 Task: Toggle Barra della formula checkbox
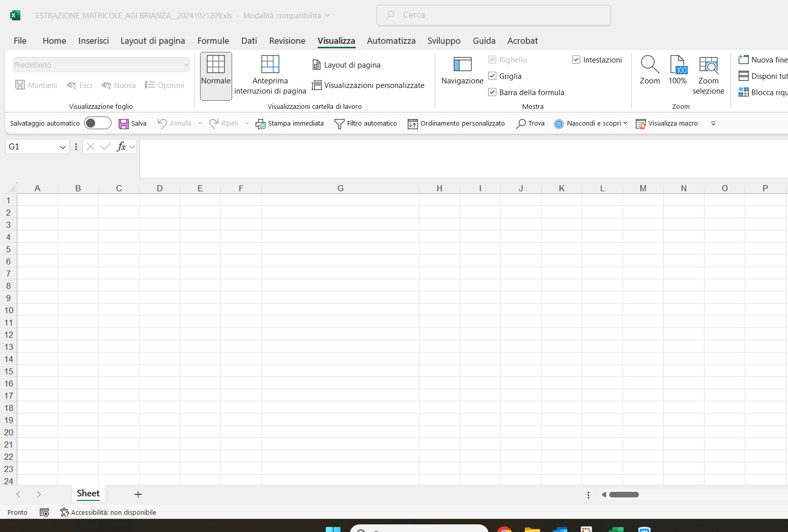[x=492, y=92]
